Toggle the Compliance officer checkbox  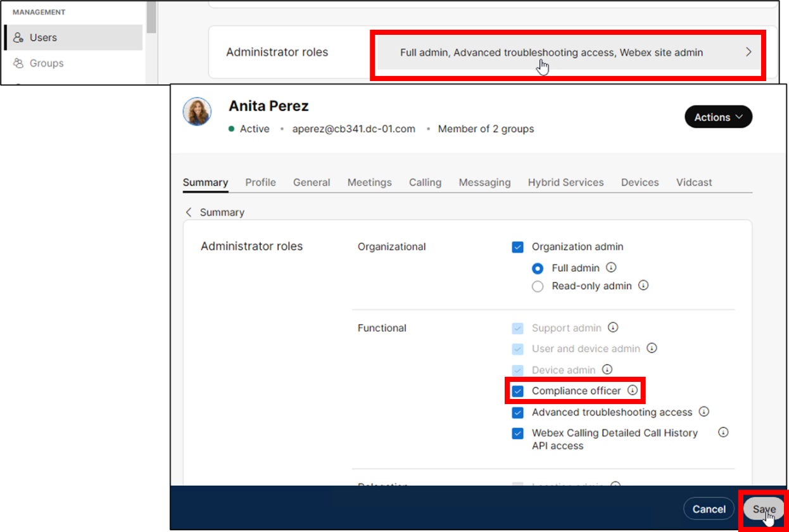(518, 391)
